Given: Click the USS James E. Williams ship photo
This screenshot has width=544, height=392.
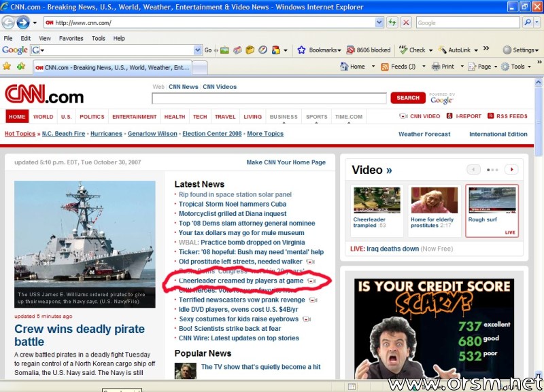Looking at the screenshot, I should (x=84, y=244).
